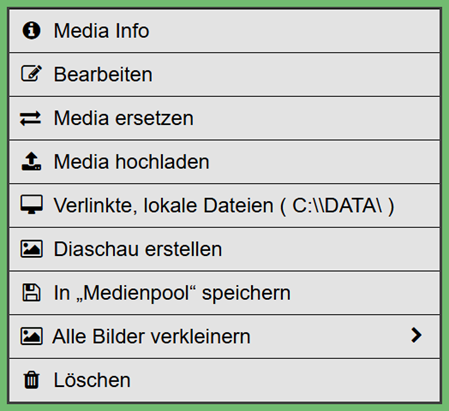Viewport: 449px width, 411px height.
Task: Select Diaschau erstellen menu entry
Action: [x=224, y=249]
